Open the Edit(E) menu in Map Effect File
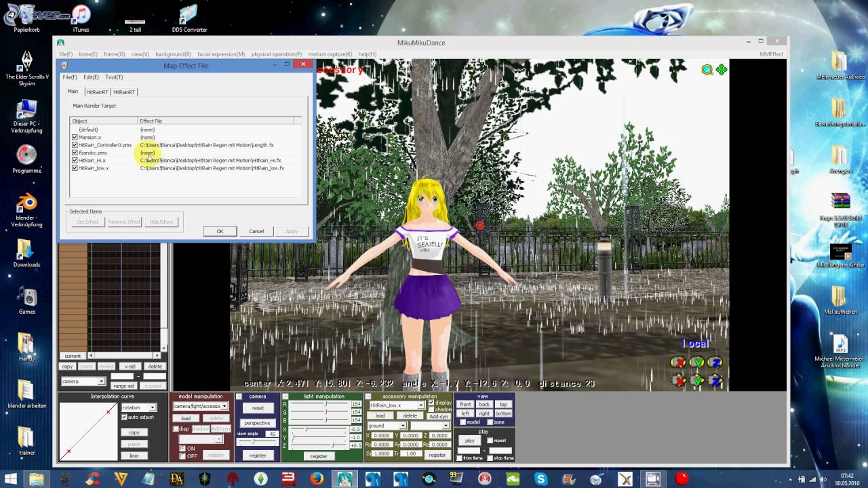The width and height of the screenshot is (868, 488). coord(91,77)
